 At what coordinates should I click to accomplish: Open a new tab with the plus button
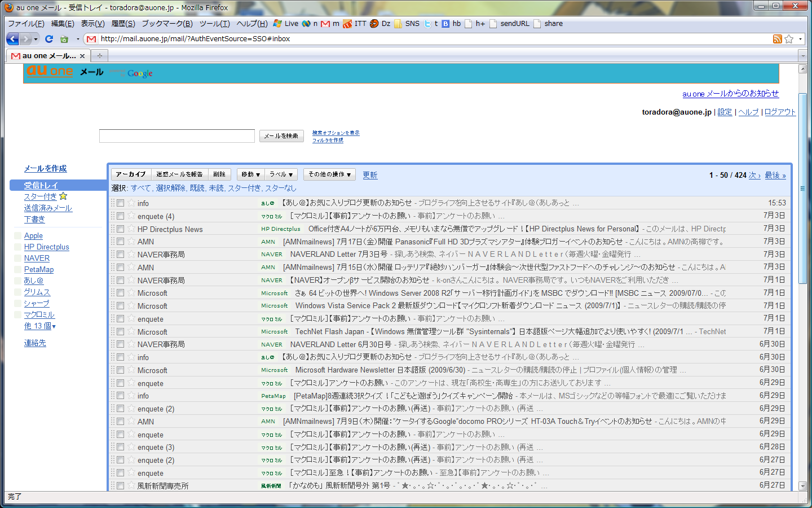coord(100,56)
